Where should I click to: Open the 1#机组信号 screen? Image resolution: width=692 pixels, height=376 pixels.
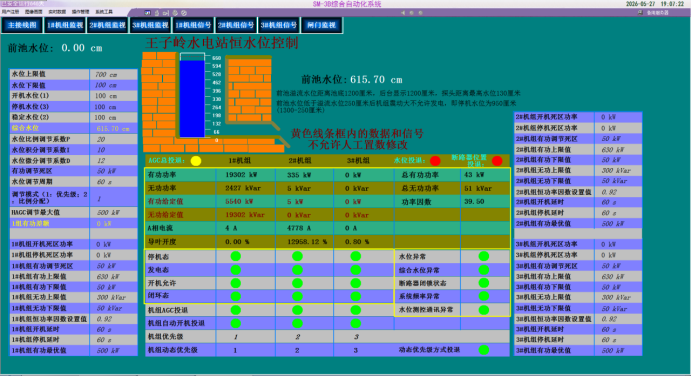pyautogui.click(x=193, y=25)
